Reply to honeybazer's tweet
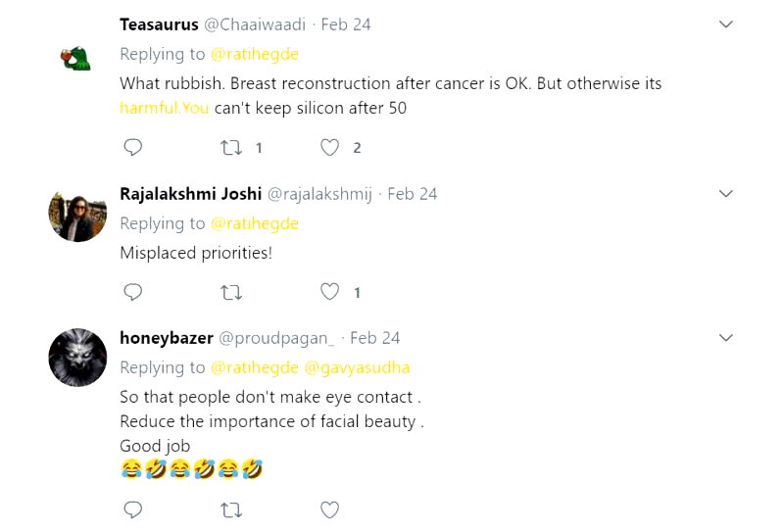Image resolution: width=784 pixels, height=532 pixels. [133, 509]
